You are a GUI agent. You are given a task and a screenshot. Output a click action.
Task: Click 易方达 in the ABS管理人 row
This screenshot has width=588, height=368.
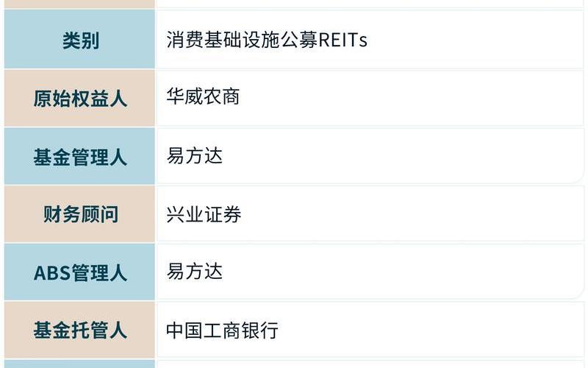pyautogui.click(x=194, y=272)
